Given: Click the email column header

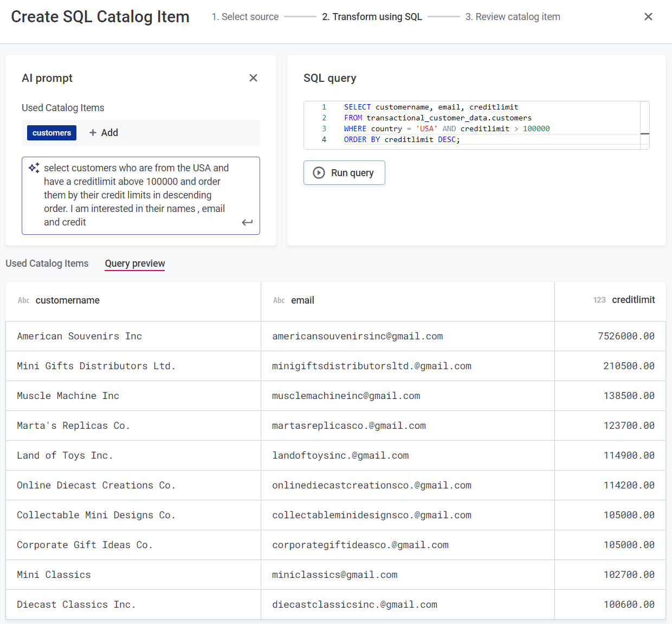Looking at the screenshot, I should point(302,300).
